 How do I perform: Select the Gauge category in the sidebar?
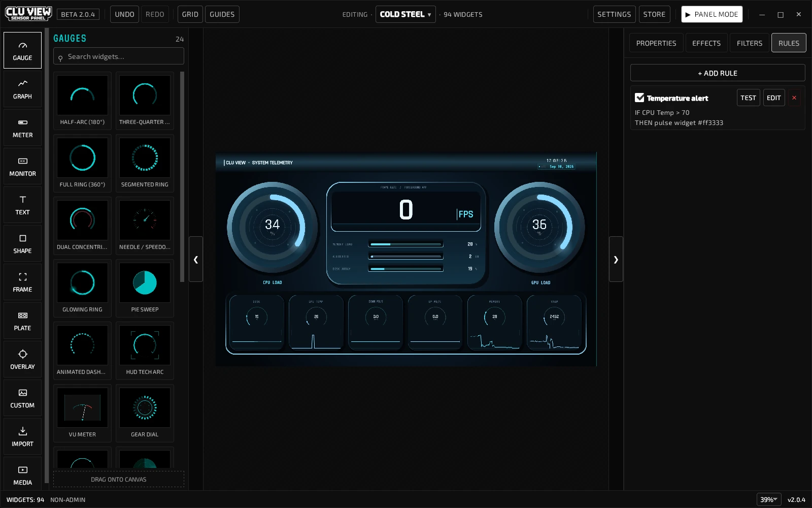pyautogui.click(x=22, y=50)
